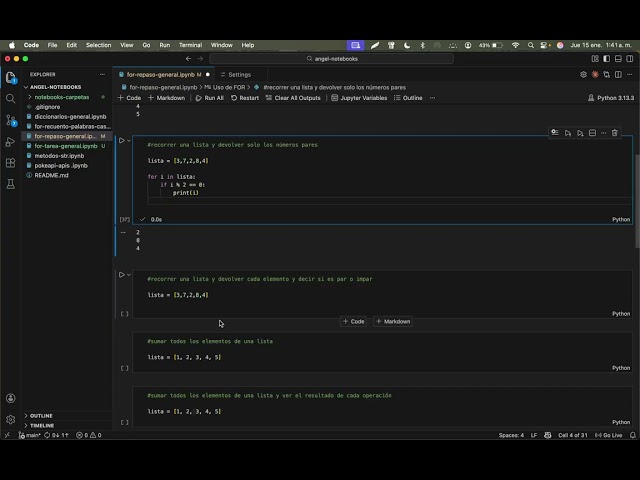The width and height of the screenshot is (640, 480).
Task: Open run options chevron beside the first run button
Action: 129,140
